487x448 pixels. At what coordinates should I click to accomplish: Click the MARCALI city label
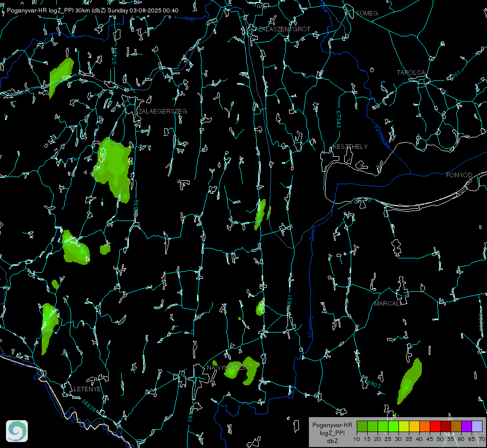click(x=387, y=304)
